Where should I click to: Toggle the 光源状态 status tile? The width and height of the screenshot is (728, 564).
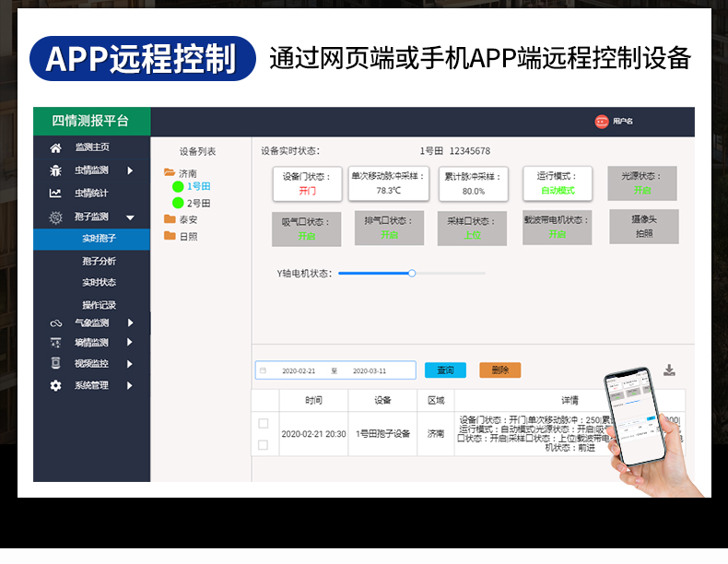(641, 183)
